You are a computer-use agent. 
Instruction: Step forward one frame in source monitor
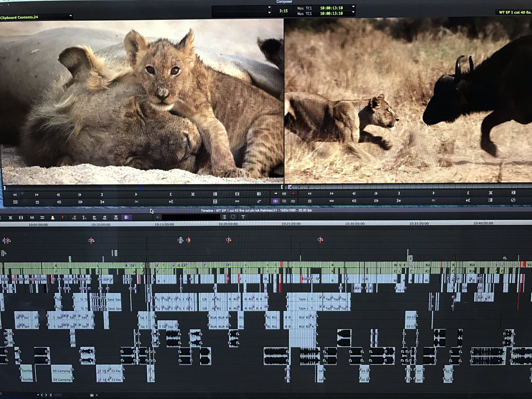pyautogui.click(x=80, y=194)
